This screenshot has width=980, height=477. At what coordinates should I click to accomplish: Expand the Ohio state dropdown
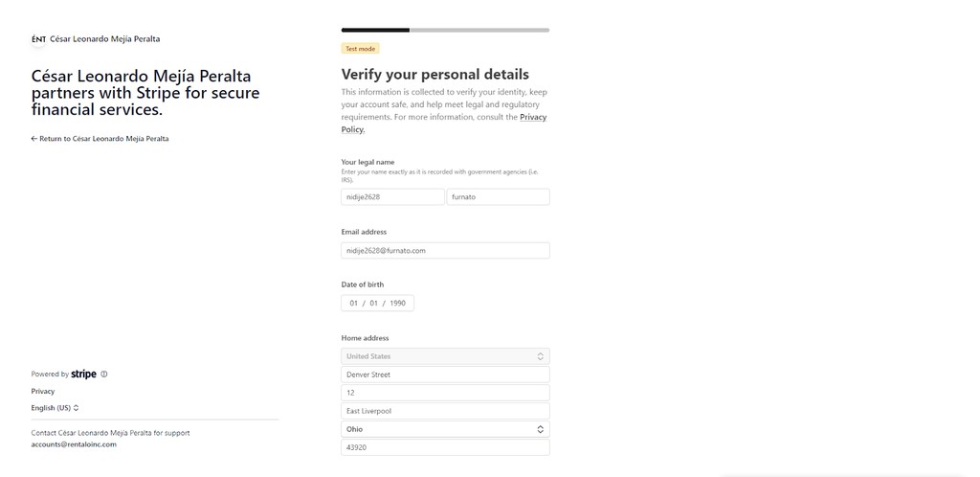[445, 429]
